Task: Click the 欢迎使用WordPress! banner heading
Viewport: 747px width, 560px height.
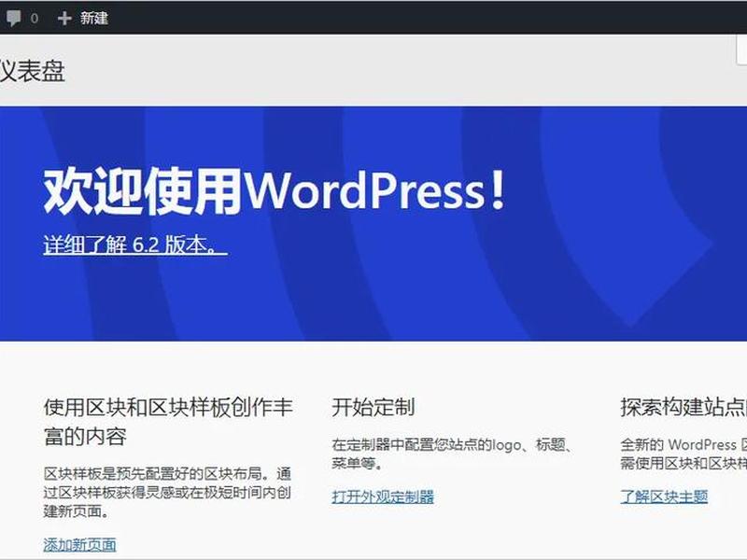Action: point(275,190)
